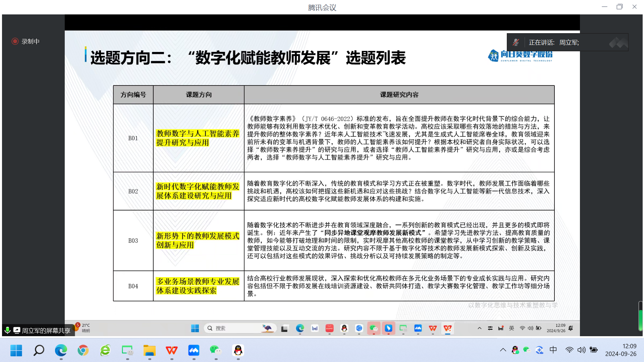Click the Edge icon in the shared screen taskbar
Image resolution: width=644 pixels, height=362 pixels.
[300, 328]
